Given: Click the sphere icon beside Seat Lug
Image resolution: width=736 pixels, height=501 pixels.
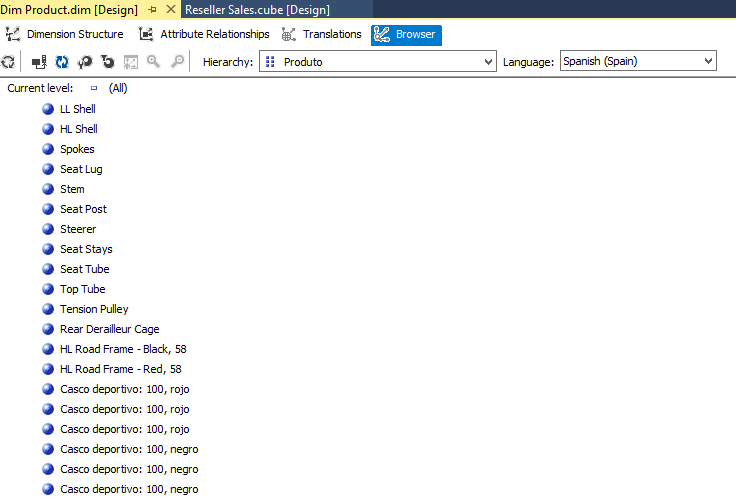Looking at the screenshot, I should point(48,169).
